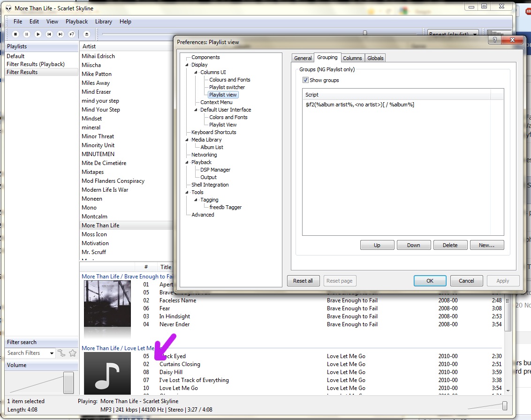Click OK in Preferences dialog
531x420 pixels.
tap(430, 281)
